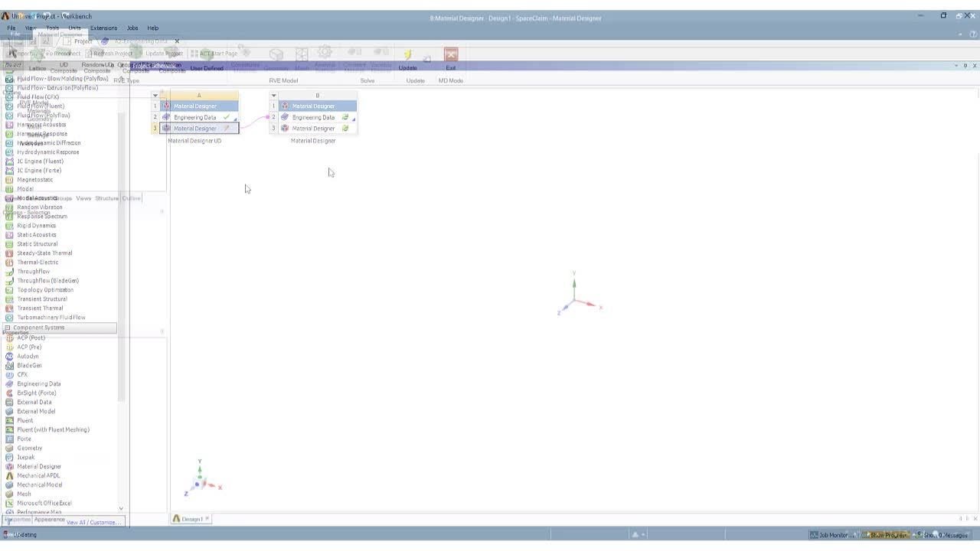Select Transient Structural analysis system
The height and width of the screenshot is (551, 980).
(42, 299)
